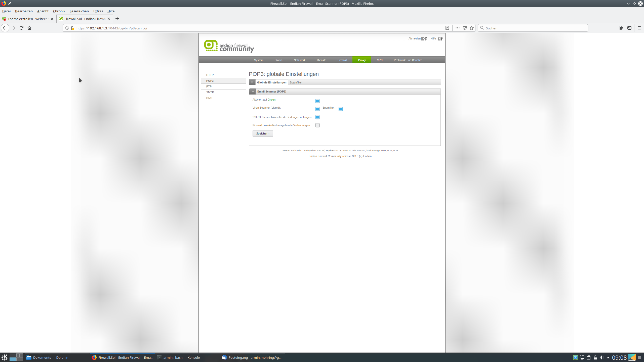
Task: Click the Abmelden logout icon
Action: pos(424,38)
